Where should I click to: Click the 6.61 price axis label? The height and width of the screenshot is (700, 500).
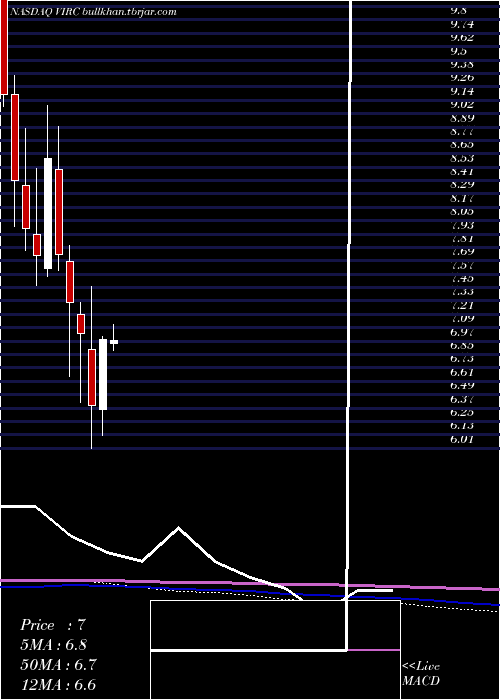click(462, 372)
